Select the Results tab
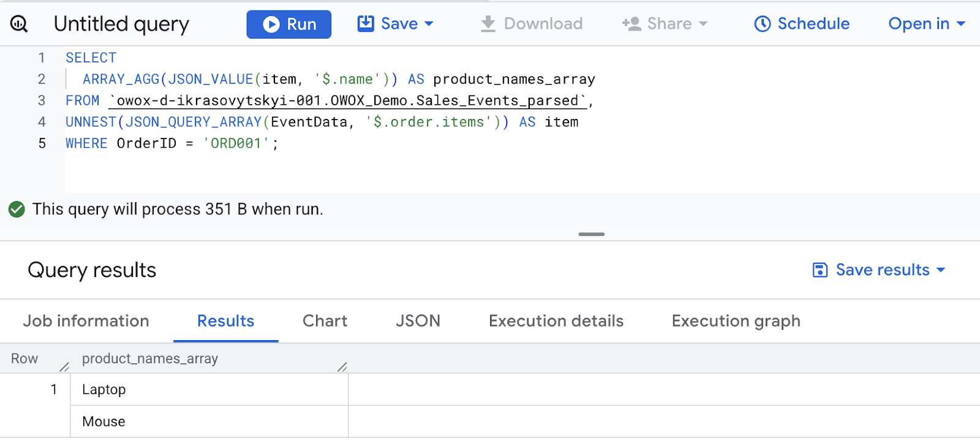Screen dimensions: 980x440 tap(225, 321)
